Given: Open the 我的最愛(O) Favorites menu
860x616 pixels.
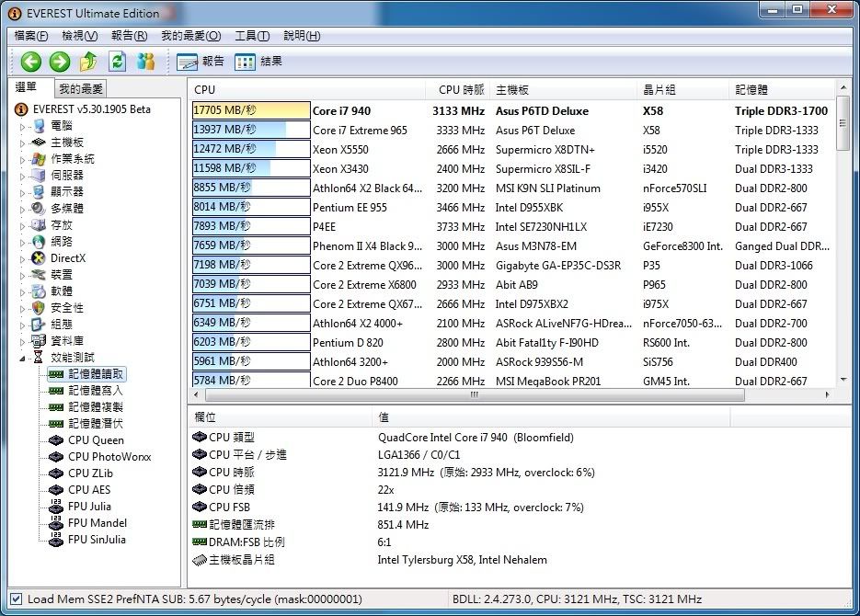Looking at the screenshot, I should [x=191, y=36].
